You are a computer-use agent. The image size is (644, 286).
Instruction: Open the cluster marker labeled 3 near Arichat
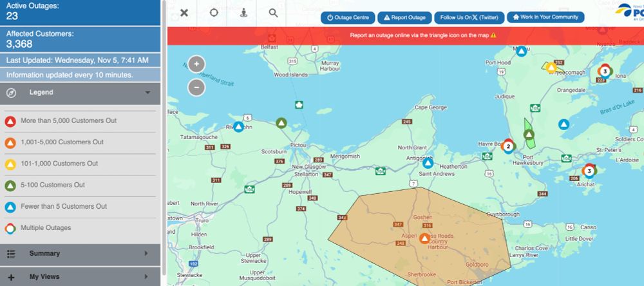coord(589,171)
